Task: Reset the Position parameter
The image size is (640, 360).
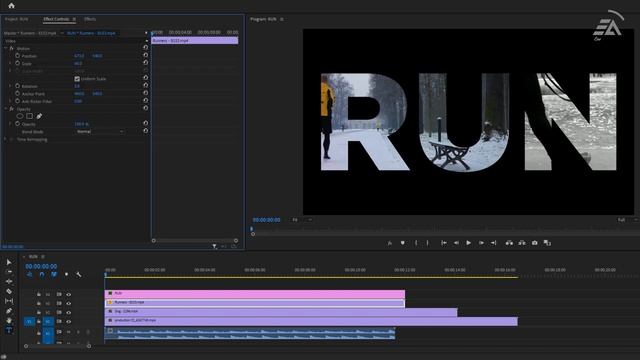Action: [x=145, y=55]
